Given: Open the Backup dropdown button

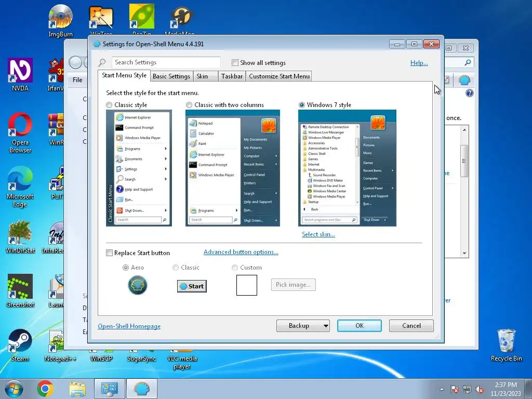Looking at the screenshot, I should (x=303, y=326).
